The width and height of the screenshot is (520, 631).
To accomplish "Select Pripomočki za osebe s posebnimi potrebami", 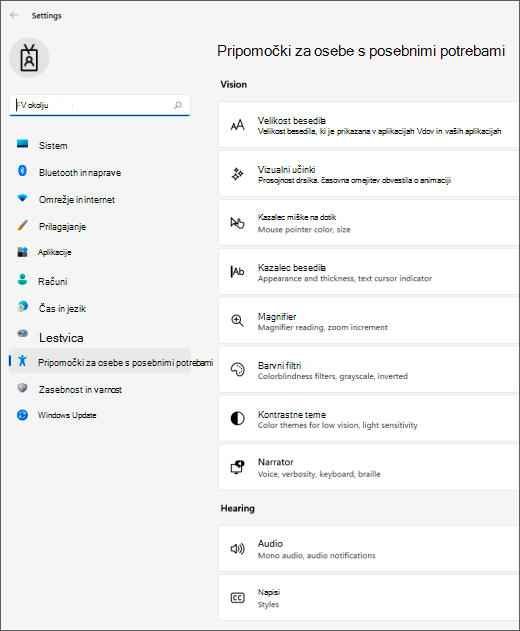I will pyautogui.click(x=99, y=361).
